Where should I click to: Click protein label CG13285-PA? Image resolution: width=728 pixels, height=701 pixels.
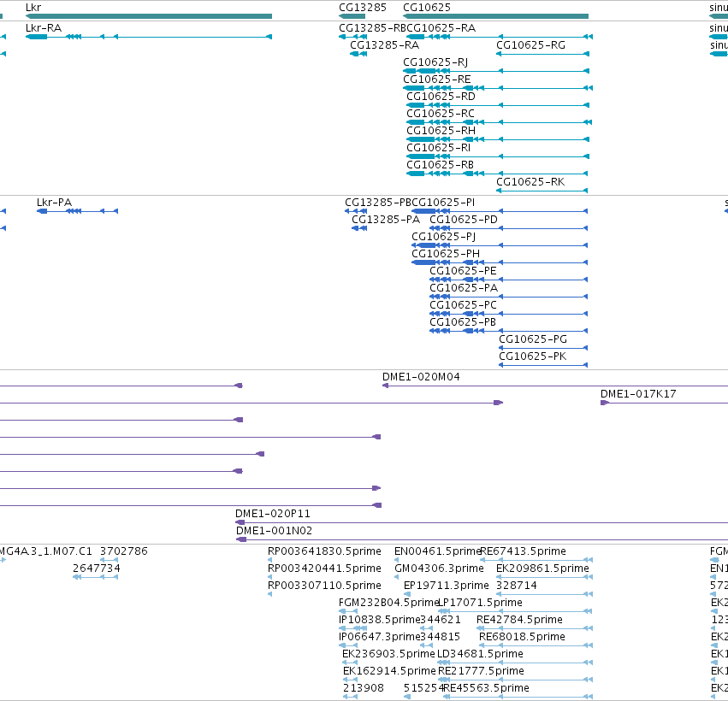(386, 220)
